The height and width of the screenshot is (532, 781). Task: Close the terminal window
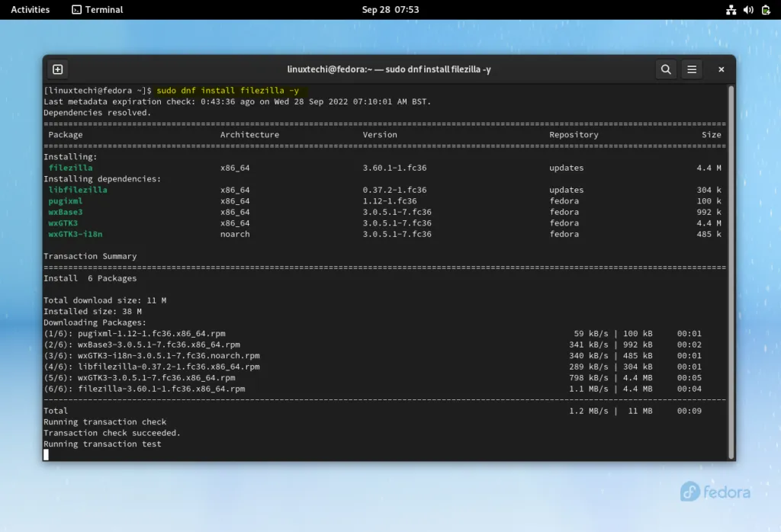tap(721, 69)
